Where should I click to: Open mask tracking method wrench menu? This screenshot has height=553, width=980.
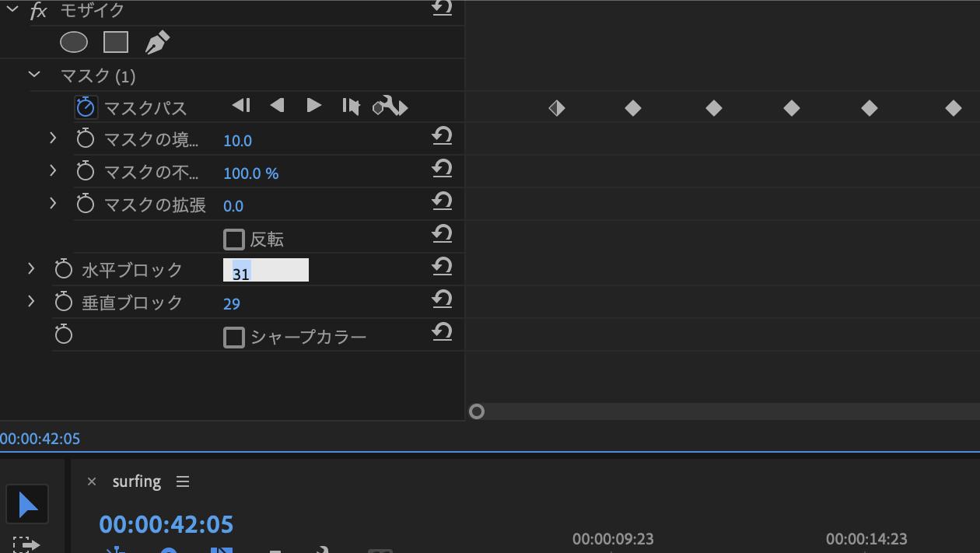coord(390,107)
